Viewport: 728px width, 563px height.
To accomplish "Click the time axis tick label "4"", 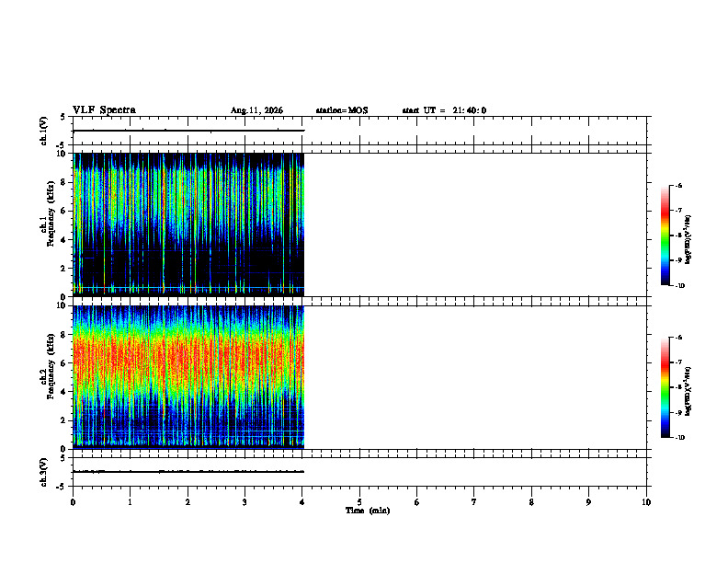I will tap(302, 502).
